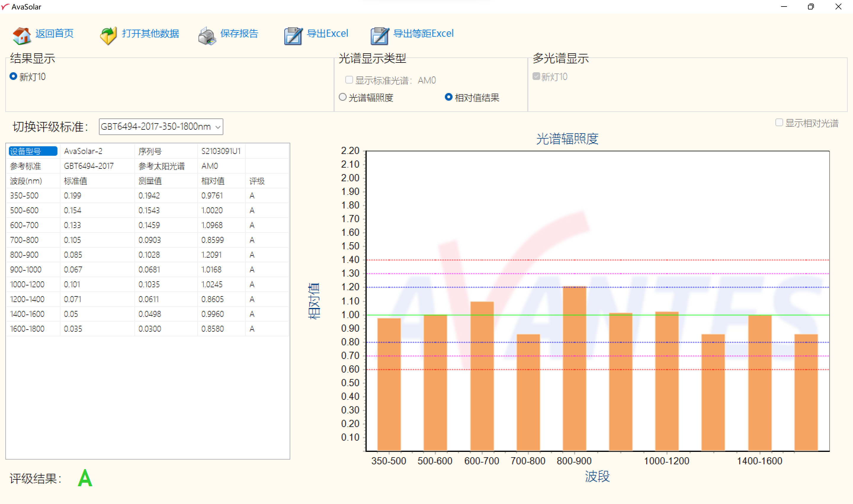The width and height of the screenshot is (853, 504).
Task: Select the 1600-1800 band row
Action: pyautogui.click(x=147, y=329)
